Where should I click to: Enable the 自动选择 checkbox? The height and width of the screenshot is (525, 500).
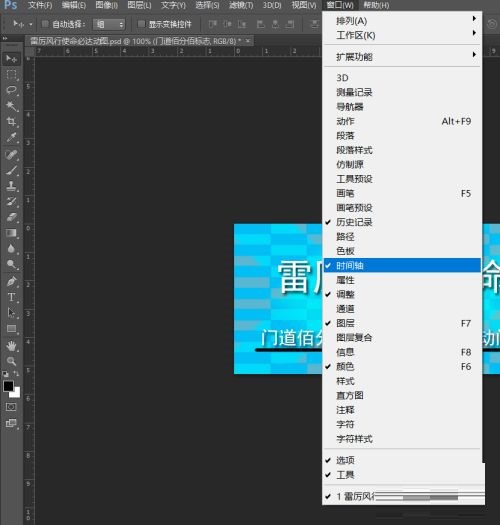(x=45, y=24)
